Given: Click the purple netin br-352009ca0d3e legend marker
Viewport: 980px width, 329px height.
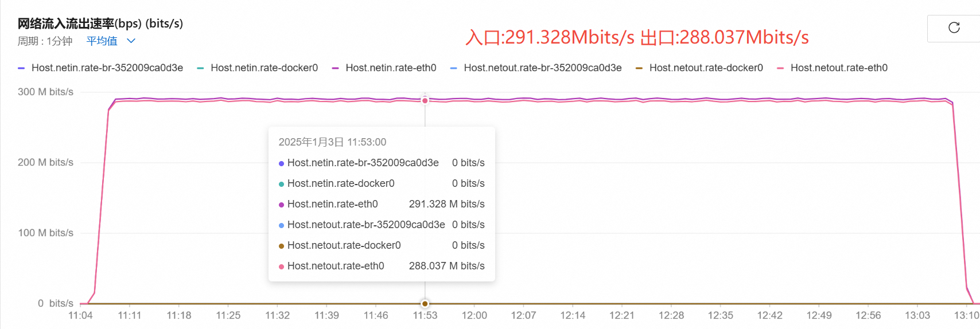Looking at the screenshot, I should click(21, 68).
